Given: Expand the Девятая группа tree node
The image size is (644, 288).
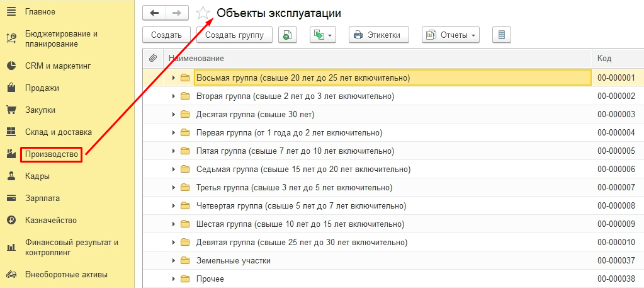Looking at the screenshot, I should (x=174, y=243).
